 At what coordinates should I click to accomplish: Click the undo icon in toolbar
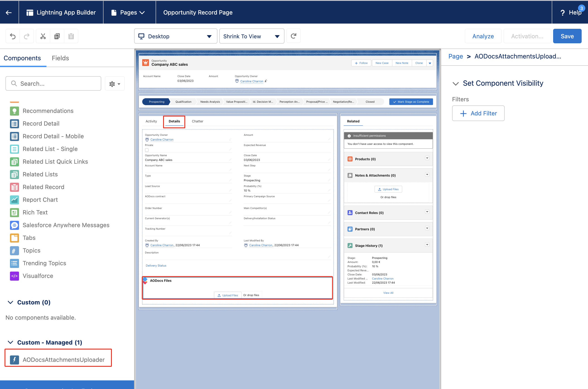(x=13, y=36)
